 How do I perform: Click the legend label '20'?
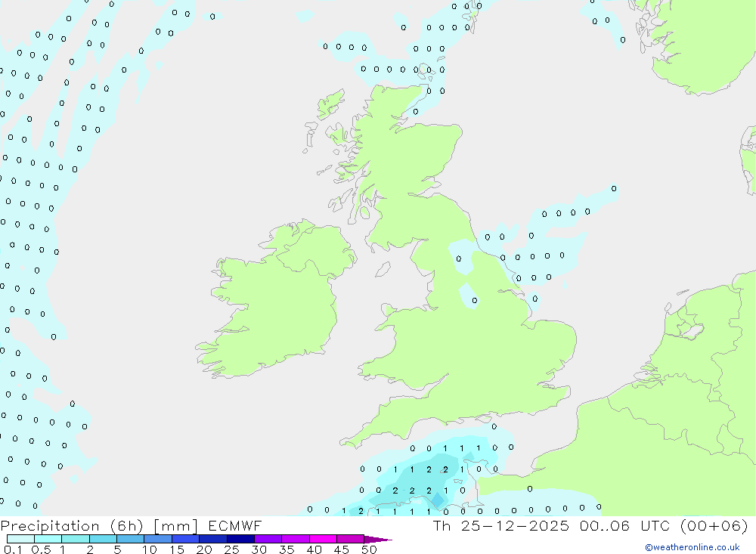point(204,549)
